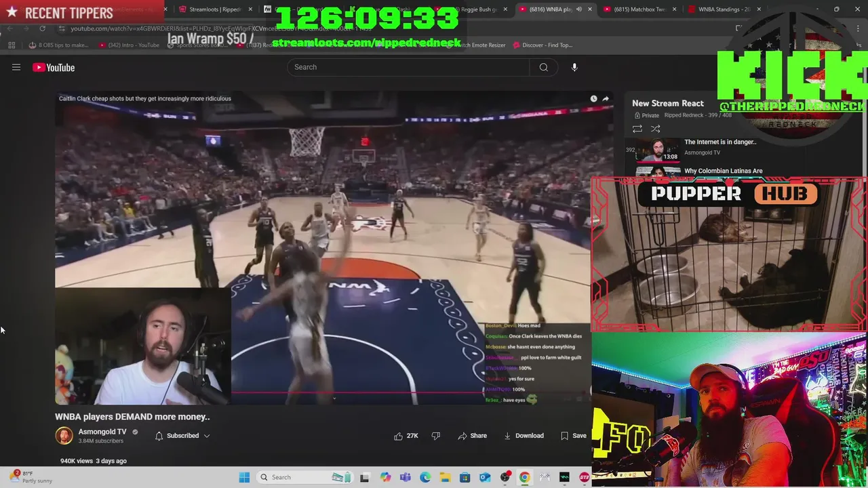This screenshot has width=868, height=488.
Task: Open Microsoft Teams from taskbar
Action: point(406,477)
